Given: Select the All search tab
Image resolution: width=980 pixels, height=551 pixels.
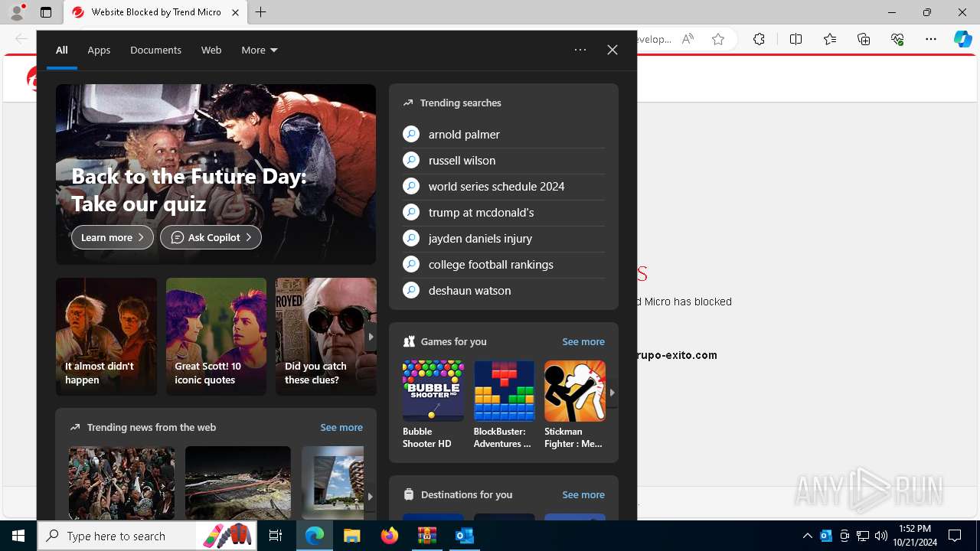Looking at the screenshot, I should click(x=62, y=50).
